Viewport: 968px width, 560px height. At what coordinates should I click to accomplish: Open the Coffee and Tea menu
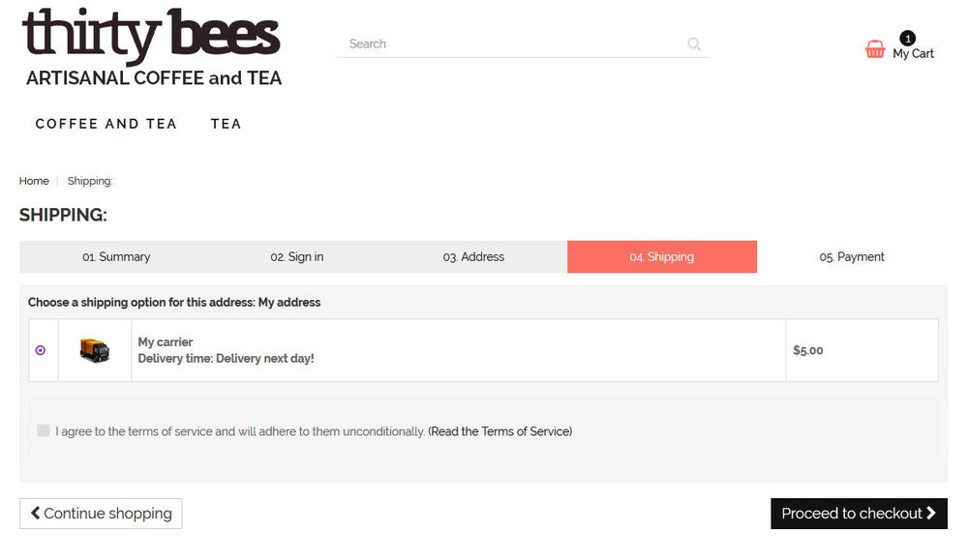[106, 124]
